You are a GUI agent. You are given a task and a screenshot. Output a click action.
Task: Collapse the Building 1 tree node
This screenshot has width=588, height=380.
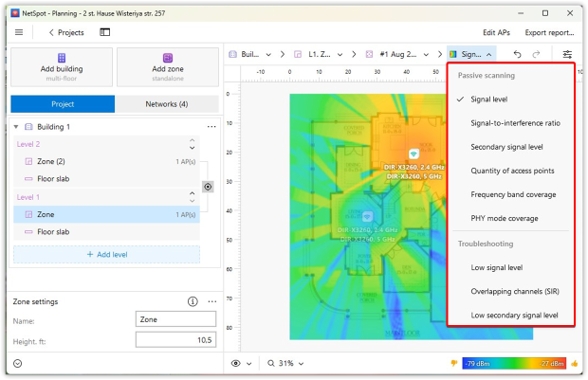pos(16,127)
